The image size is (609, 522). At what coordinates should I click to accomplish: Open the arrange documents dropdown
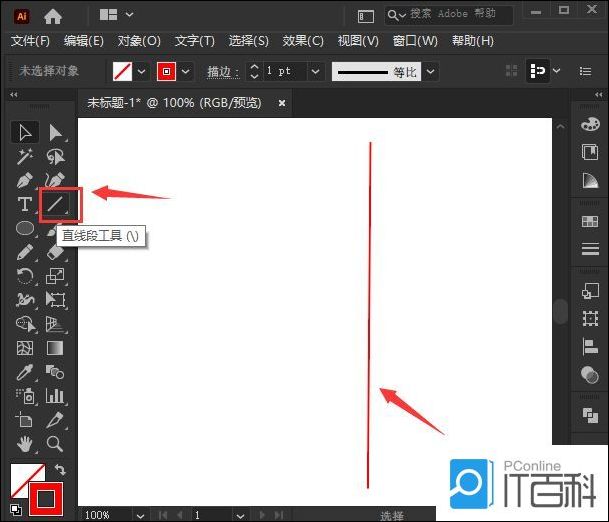tap(130, 15)
